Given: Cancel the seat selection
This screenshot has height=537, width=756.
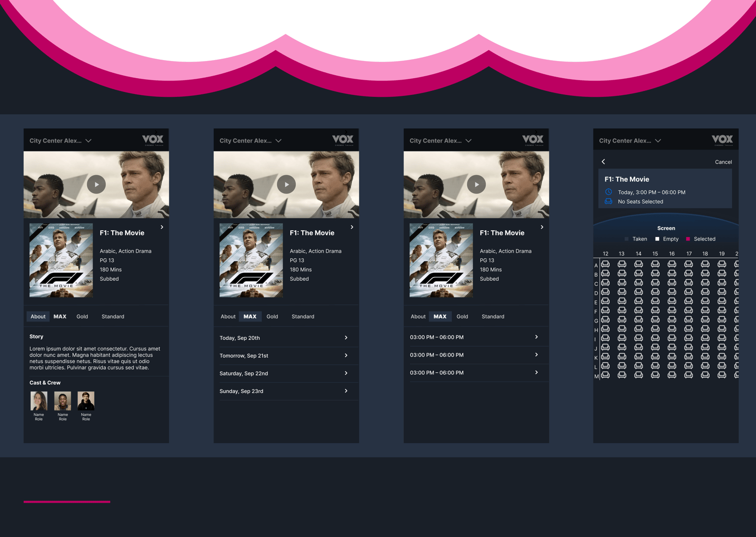Looking at the screenshot, I should click(x=723, y=162).
